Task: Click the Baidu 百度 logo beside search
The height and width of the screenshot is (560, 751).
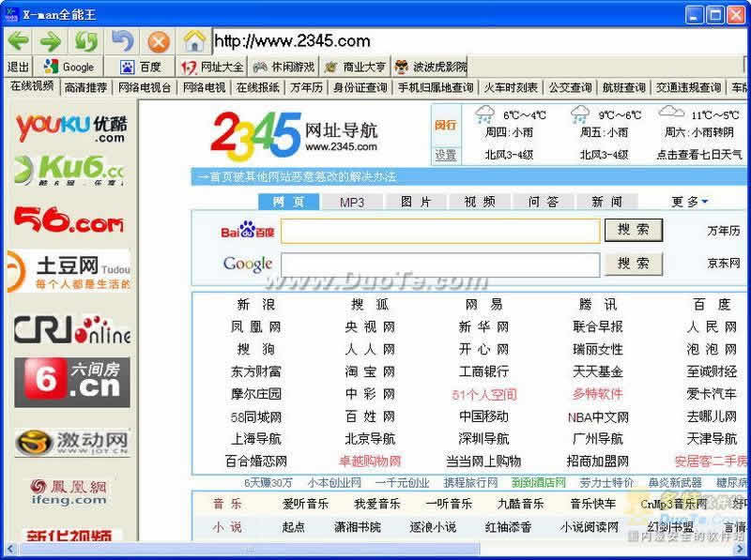Action: coord(247,231)
